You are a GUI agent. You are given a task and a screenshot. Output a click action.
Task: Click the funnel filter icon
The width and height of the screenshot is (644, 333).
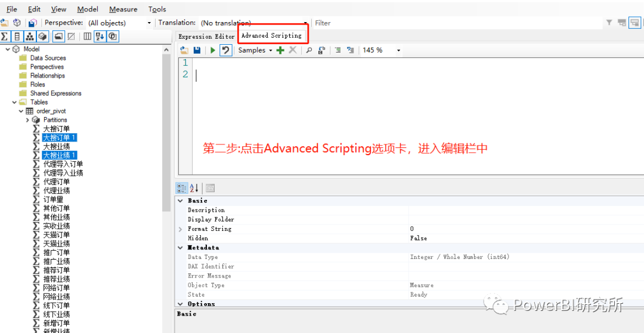pyautogui.click(x=609, y=23)
